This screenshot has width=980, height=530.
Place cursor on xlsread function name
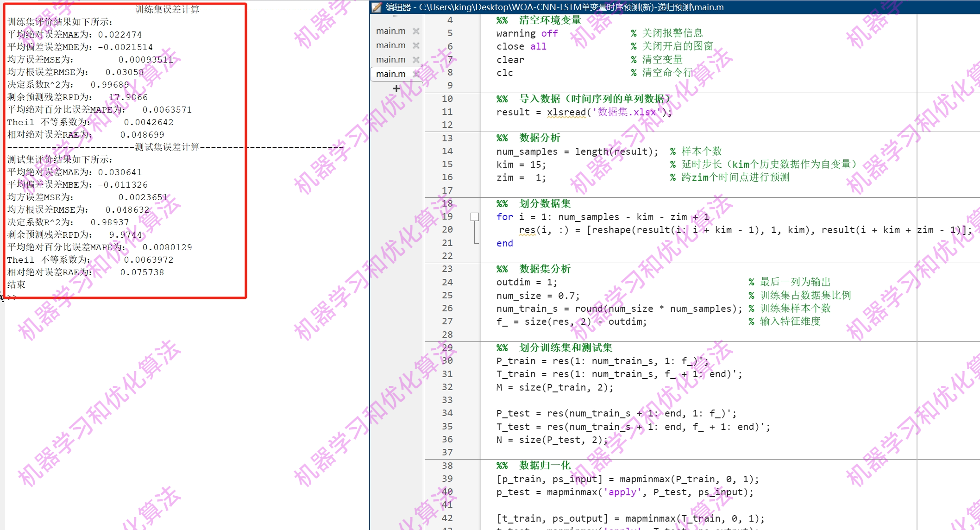pyautogui.click(x=566, y=112)
